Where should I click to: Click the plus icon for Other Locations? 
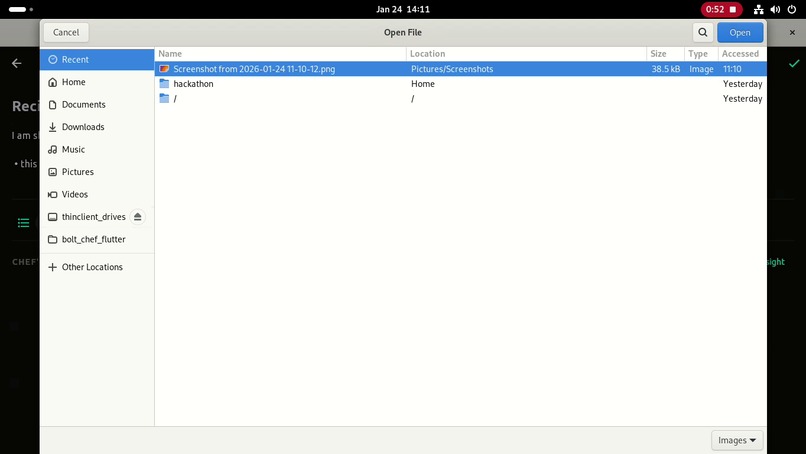point(52,267)
